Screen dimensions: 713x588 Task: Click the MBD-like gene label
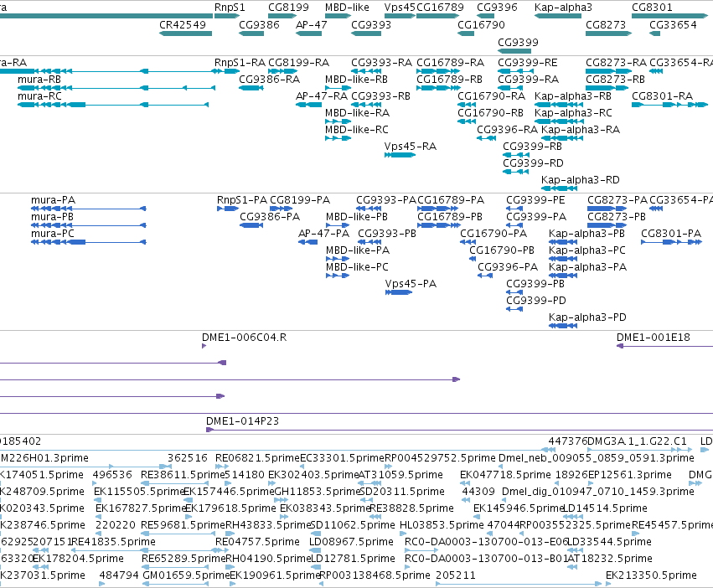point(347,8)
